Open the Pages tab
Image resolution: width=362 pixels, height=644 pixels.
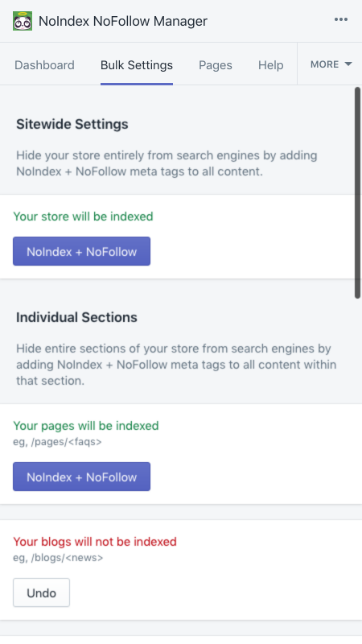(216, 65)
